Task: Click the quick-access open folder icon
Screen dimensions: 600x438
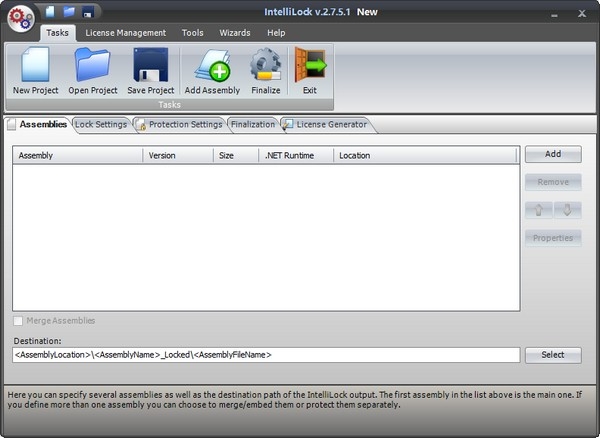Action: click(x=69, y=12)
